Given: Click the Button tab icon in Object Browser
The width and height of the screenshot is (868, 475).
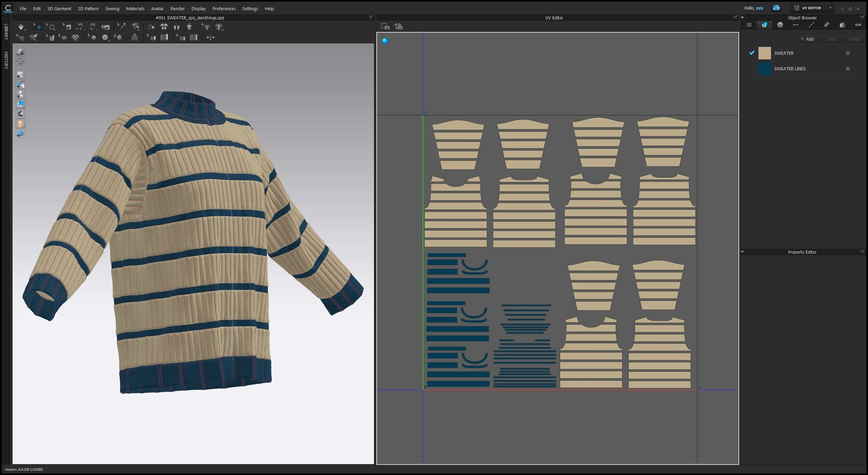Looking at the screenshot, I should 779,25.
